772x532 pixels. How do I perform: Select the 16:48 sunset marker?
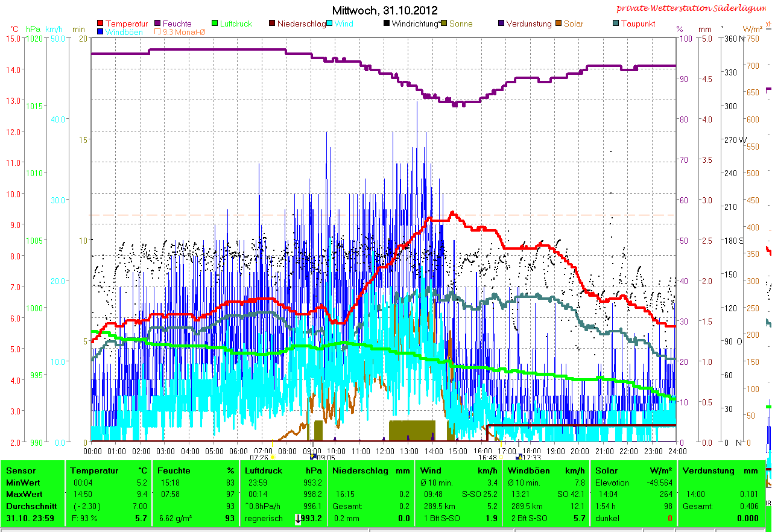coord(500,457)
